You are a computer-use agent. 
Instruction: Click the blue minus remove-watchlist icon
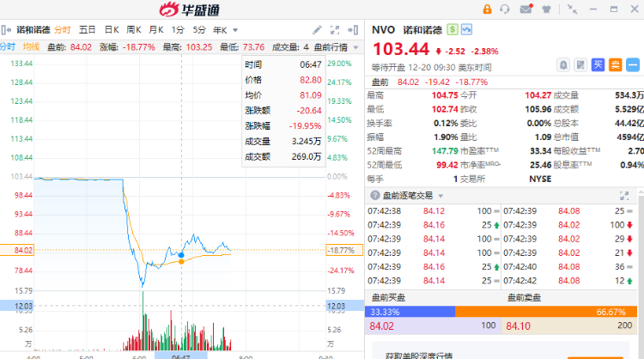click(632, 64)
